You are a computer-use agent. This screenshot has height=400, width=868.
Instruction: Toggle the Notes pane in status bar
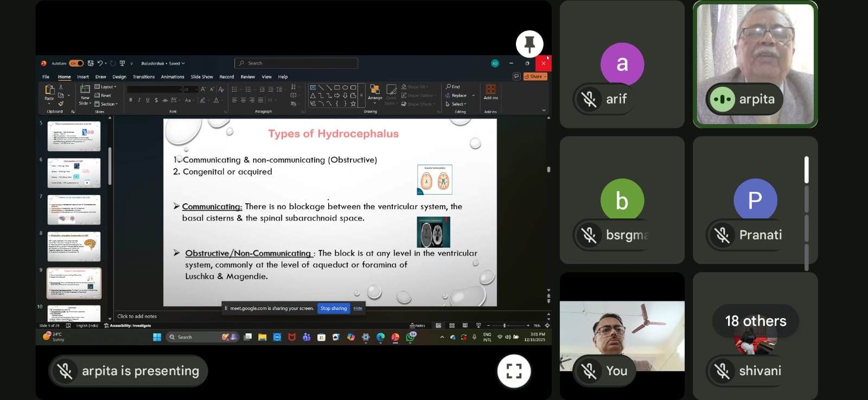click(417, 326)
